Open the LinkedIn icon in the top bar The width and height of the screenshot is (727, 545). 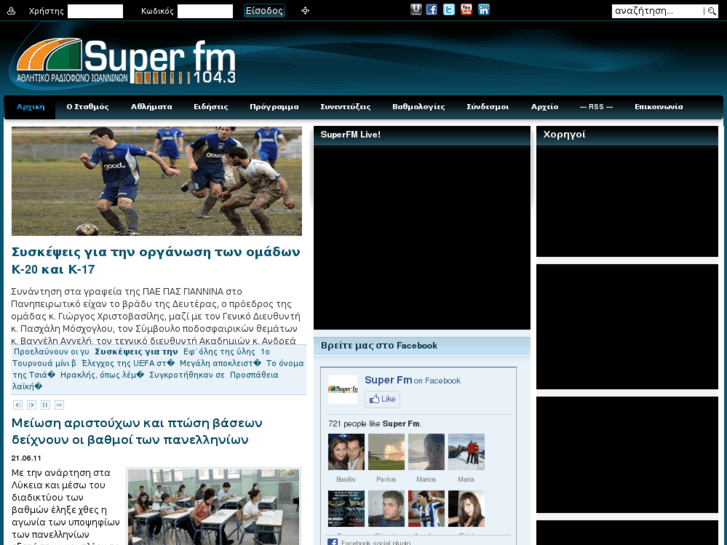click(x=484, y=10)
